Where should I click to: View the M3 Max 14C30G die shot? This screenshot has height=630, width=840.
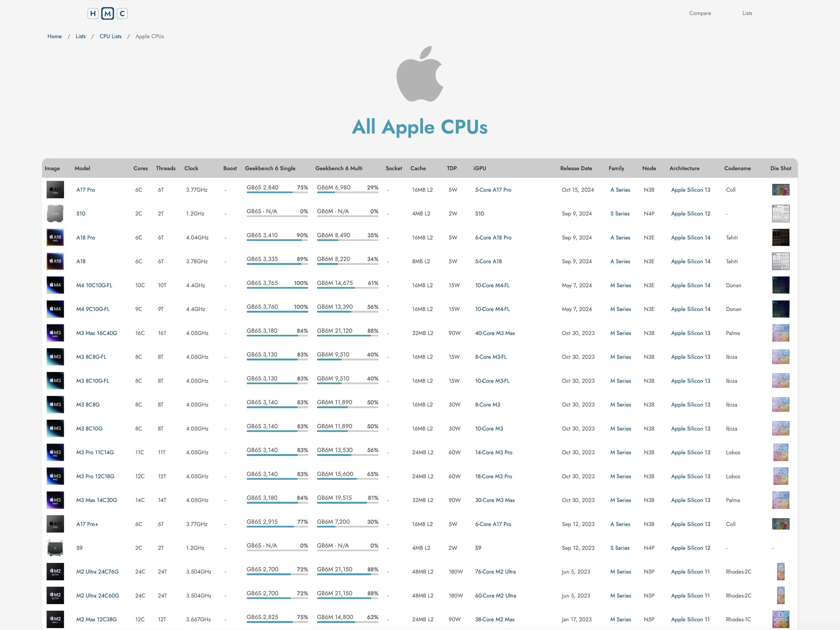781,500
